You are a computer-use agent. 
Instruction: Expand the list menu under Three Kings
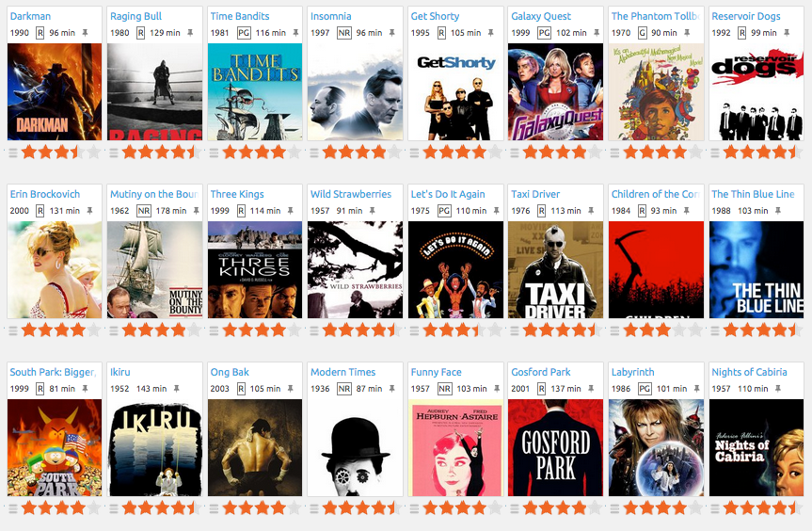tap(214, 331)
